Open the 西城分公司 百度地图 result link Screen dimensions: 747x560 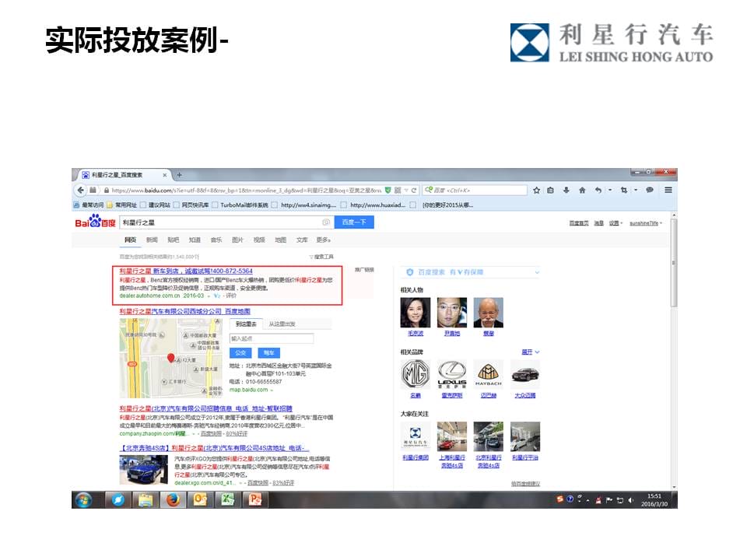(185, 311)
